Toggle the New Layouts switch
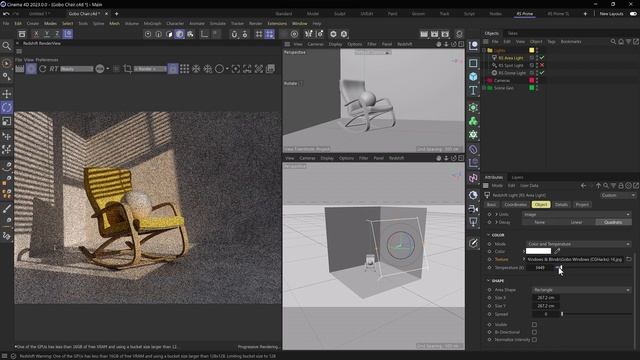 click(x=633, y=14)
